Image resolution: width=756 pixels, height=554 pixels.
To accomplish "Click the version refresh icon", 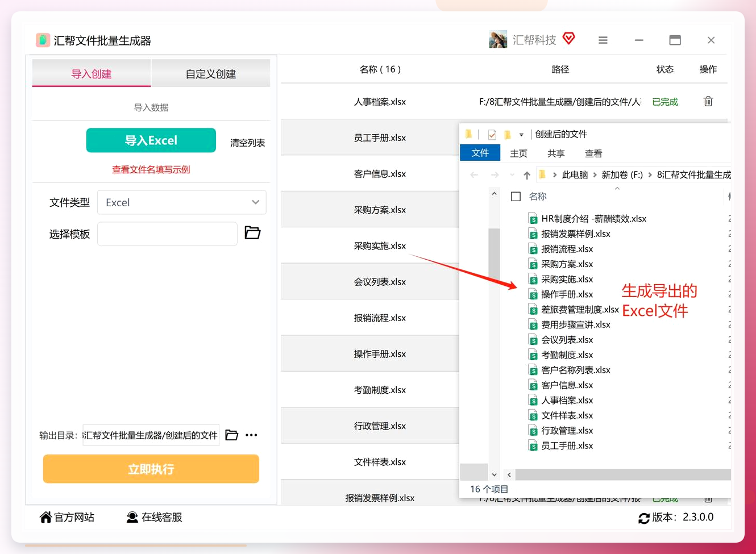I will [x=644, y=518].
